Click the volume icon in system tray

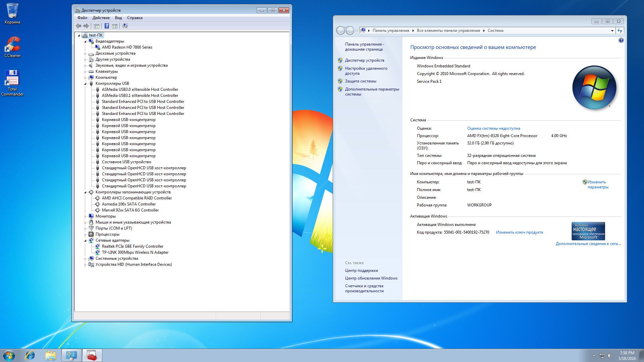pos(610,355)
